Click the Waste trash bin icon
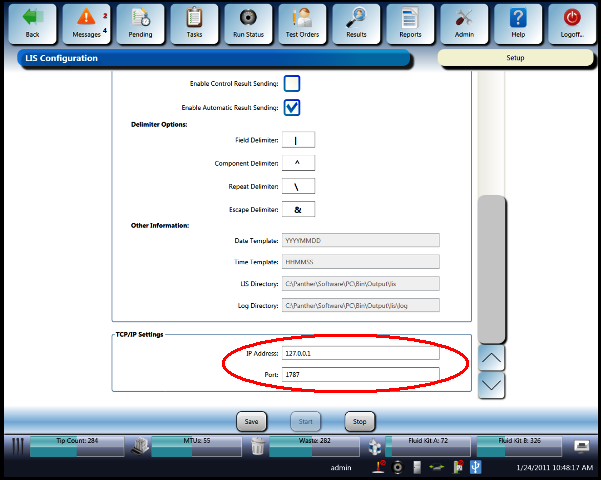 (257, 446)
